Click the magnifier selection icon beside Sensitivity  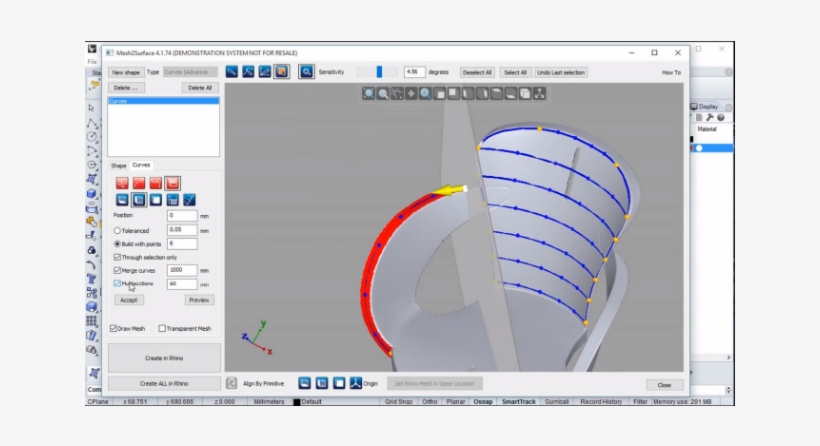tap(306, 72)
